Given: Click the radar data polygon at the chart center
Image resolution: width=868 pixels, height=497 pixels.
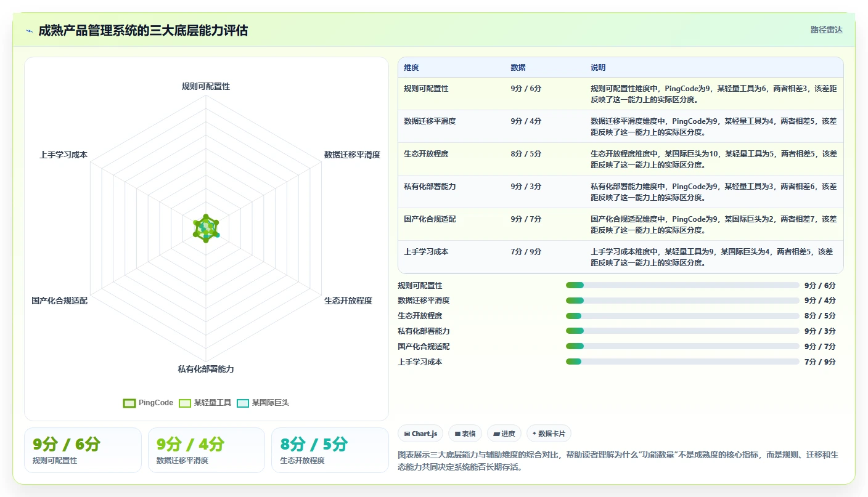Looking at the screenshot, I should 206,228.
